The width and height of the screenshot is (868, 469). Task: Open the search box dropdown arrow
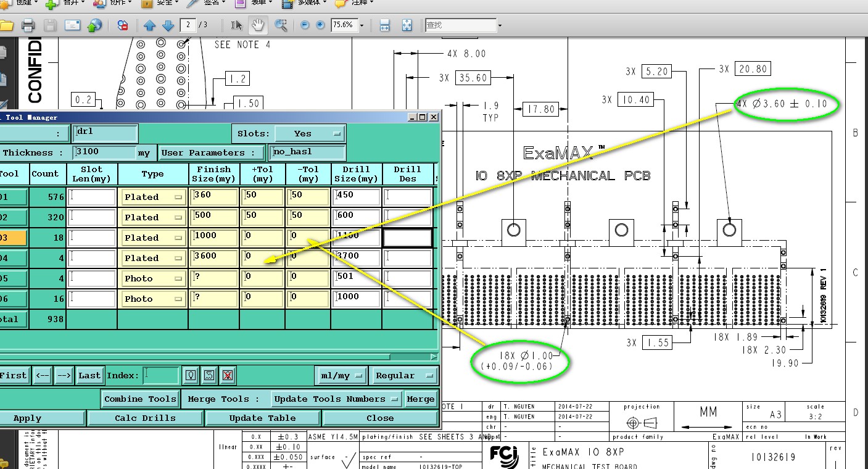[500, 25]
